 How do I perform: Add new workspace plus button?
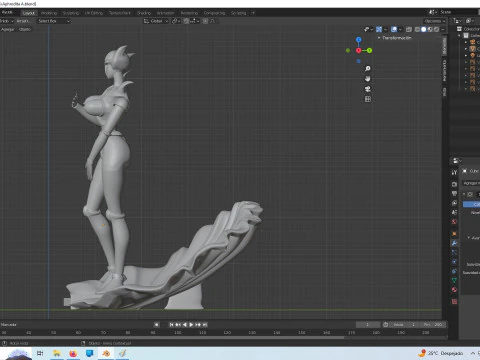(x=253, y=13)
